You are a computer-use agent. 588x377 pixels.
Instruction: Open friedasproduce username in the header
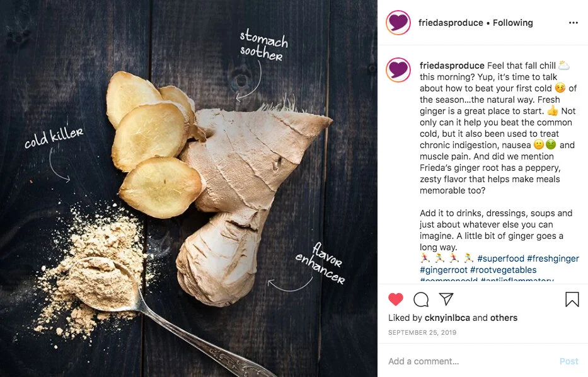(451, 23)
